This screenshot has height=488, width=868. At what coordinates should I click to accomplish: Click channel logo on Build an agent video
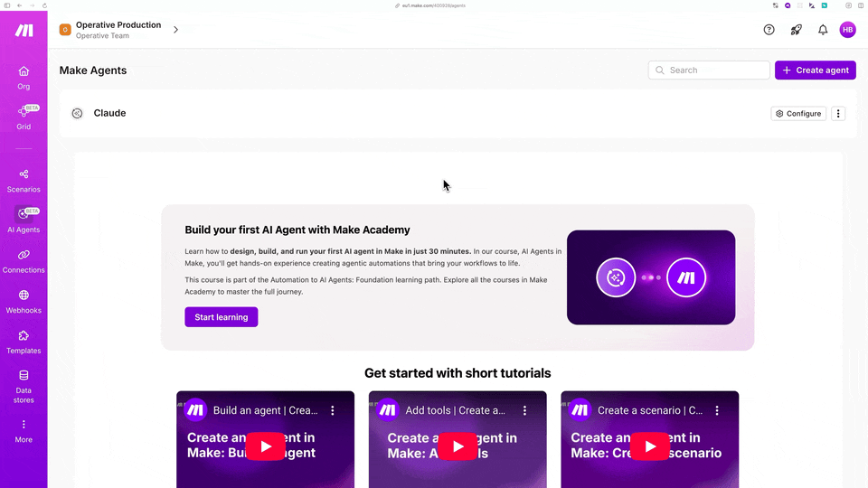(195, 410)
